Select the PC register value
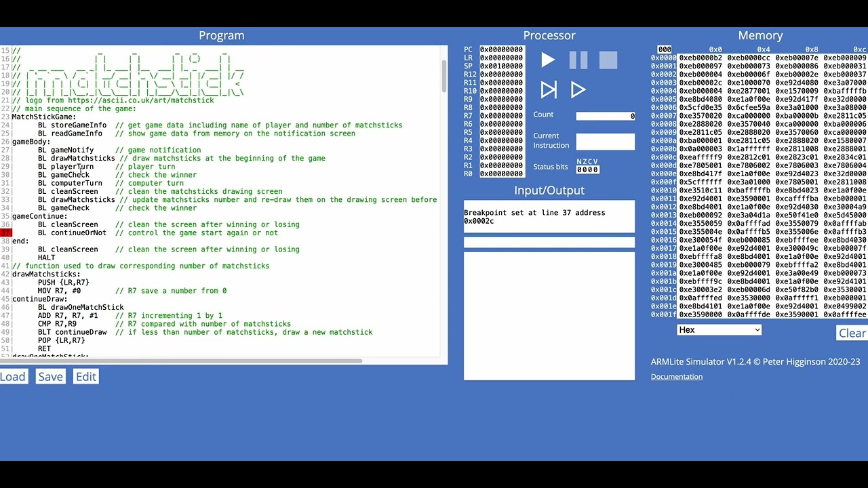The height and width of the screenshot is (488, 868). (x=501, y=49)
